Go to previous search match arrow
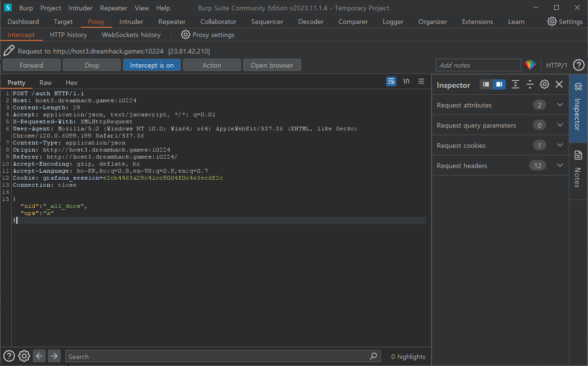This screenshot has width=588, height=366. click(x=39, y=356)
